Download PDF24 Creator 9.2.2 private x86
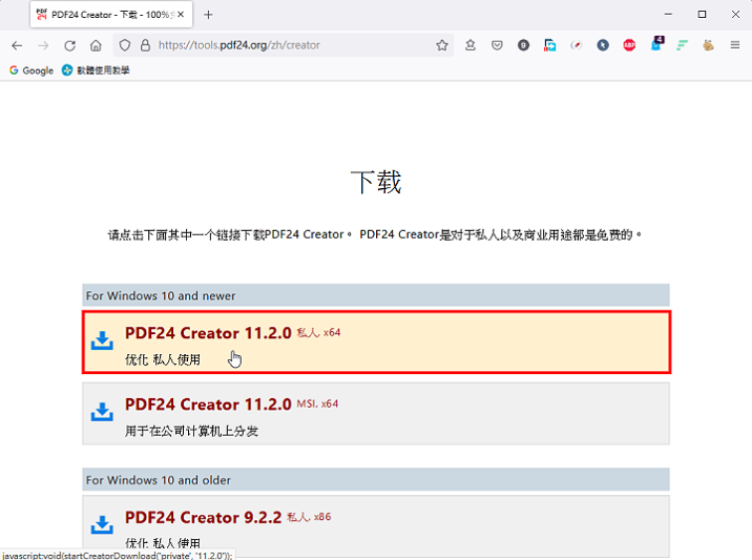 point(376,526)
